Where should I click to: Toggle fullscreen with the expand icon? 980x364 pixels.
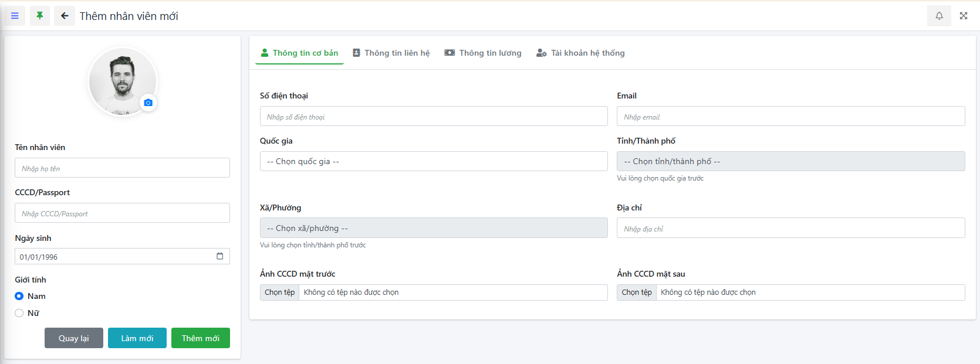[964, 16]
